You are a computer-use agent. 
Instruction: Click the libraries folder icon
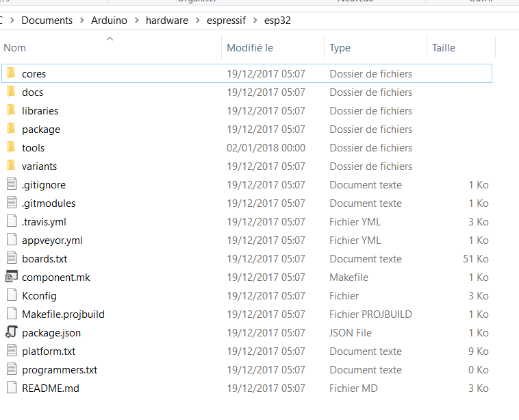coord(10,110)
